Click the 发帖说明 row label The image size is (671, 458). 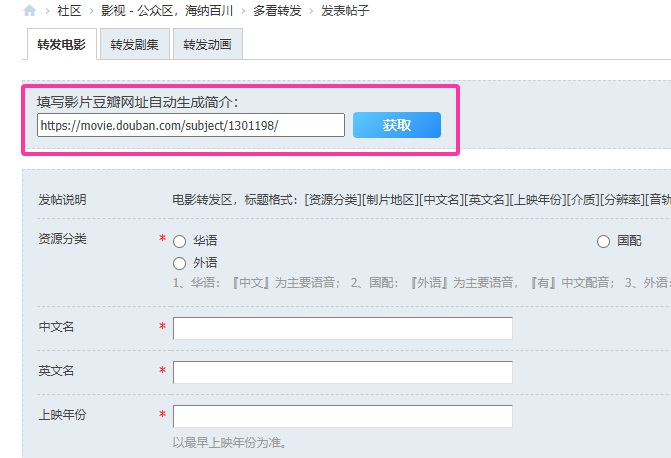tap(62, 199)
